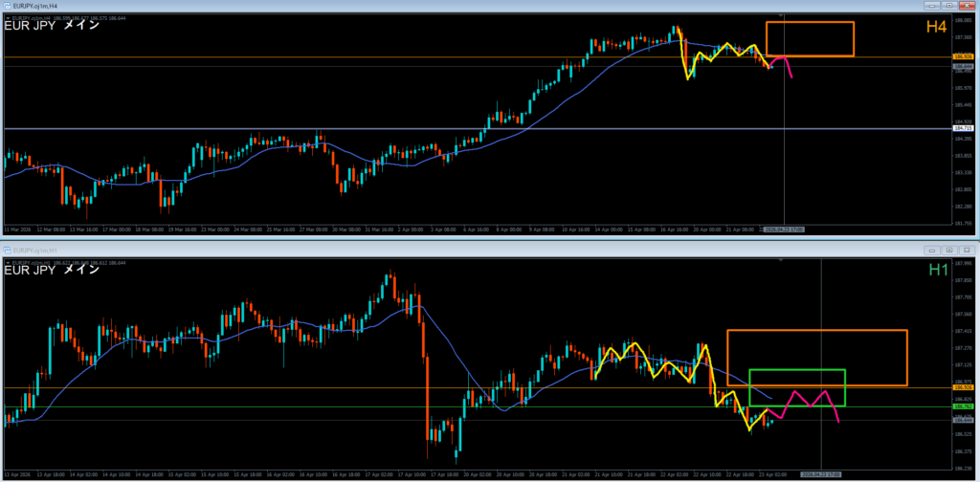The image size is (980, 482).
Task: Click 185.970 on the H4 price scale
Action: click(962, 87)
